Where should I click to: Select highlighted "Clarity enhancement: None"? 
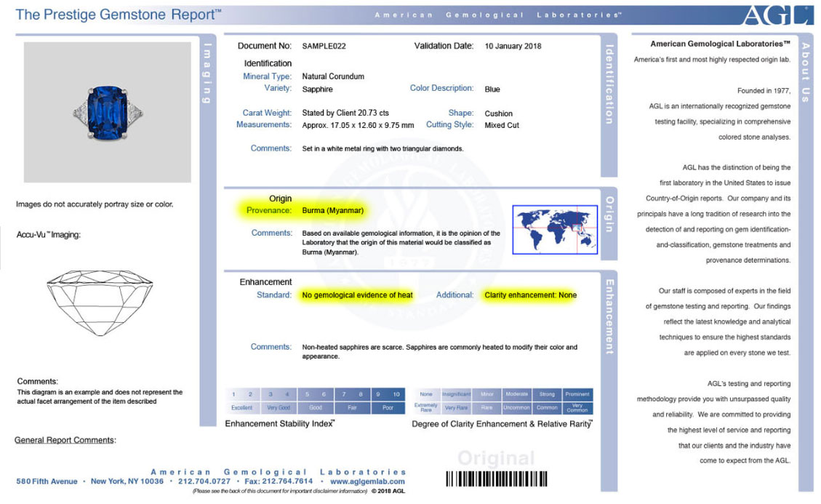coord(530,295)
